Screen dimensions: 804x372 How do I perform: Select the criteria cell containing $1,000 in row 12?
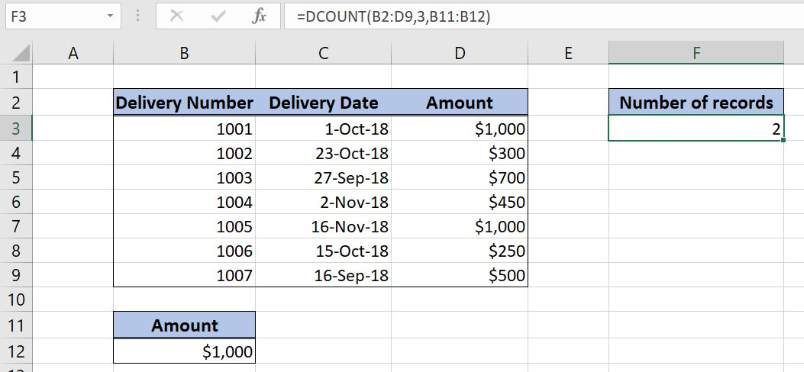[x=184, y=351]
